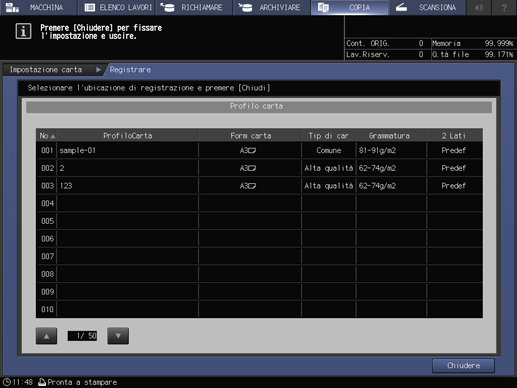This screenshot has width=517, height=388.
Task: Click the Q.tà file 99.171% readout
Action: [x=473, y=54]
